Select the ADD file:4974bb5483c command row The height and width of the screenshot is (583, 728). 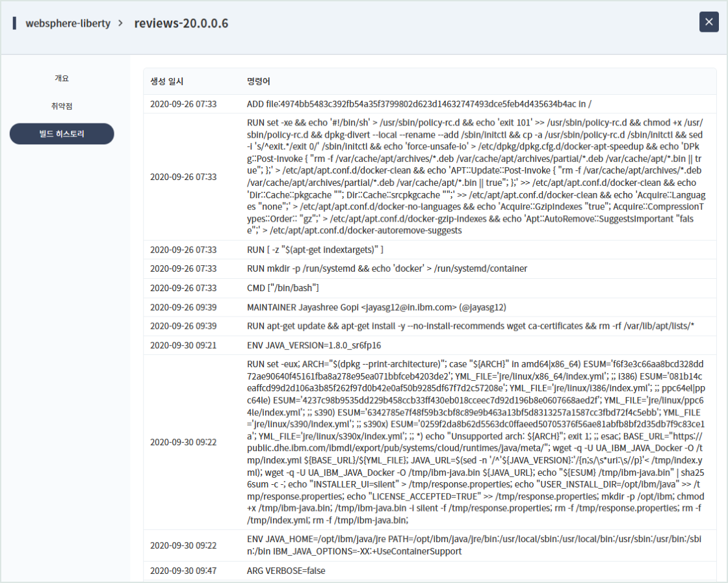tap(430, 104)
